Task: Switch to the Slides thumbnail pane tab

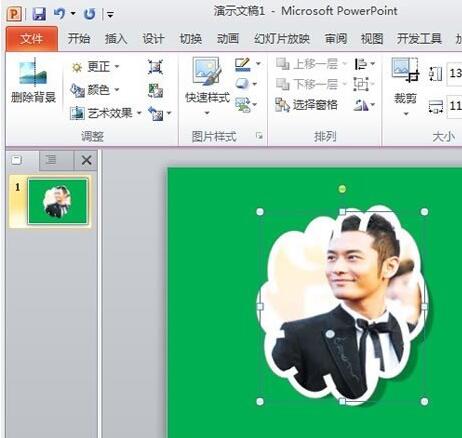Action: coord(17,160)
